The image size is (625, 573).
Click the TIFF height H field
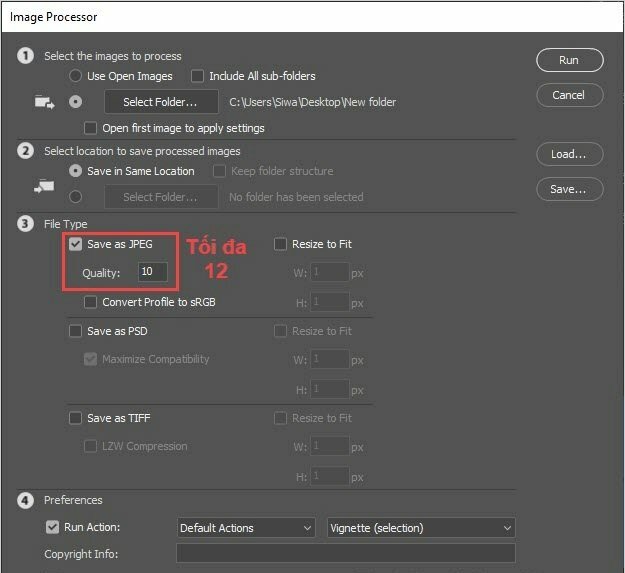click(330, 476)
